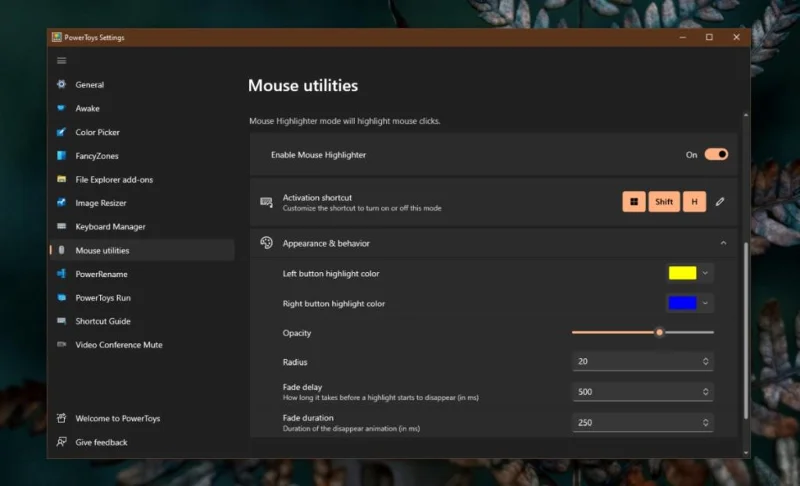Click the Image Resizer icon
Screen dimensions: 800x486
pos(61,202)
